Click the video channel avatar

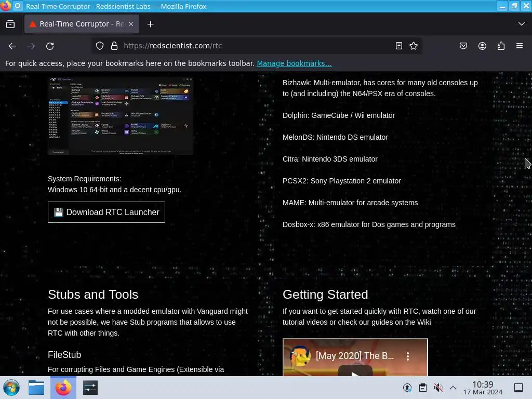click(x=300, y=356)
